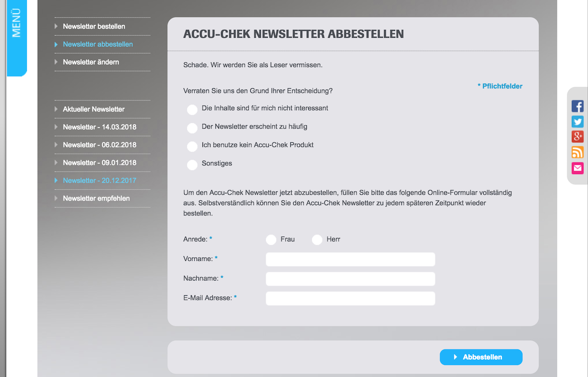Image resolution: width=588 pixels, height=377 pixels.
Task: Select the 'Sonstiges' reason radio button
Action: 192,165
